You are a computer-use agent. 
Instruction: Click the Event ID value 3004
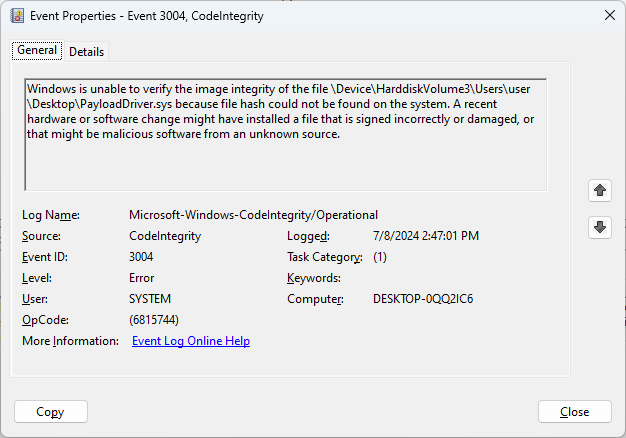[141, 257]
